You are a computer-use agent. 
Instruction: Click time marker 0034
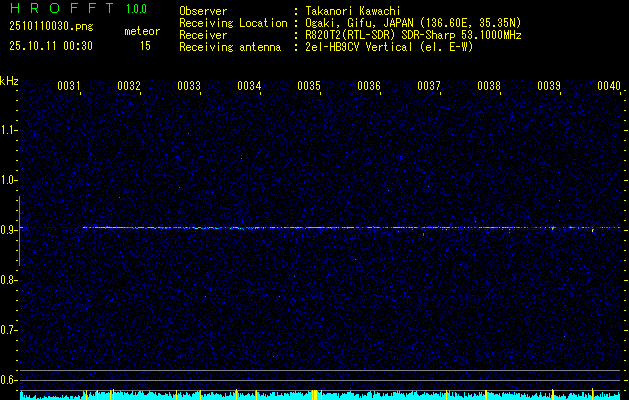click(249, 86)
